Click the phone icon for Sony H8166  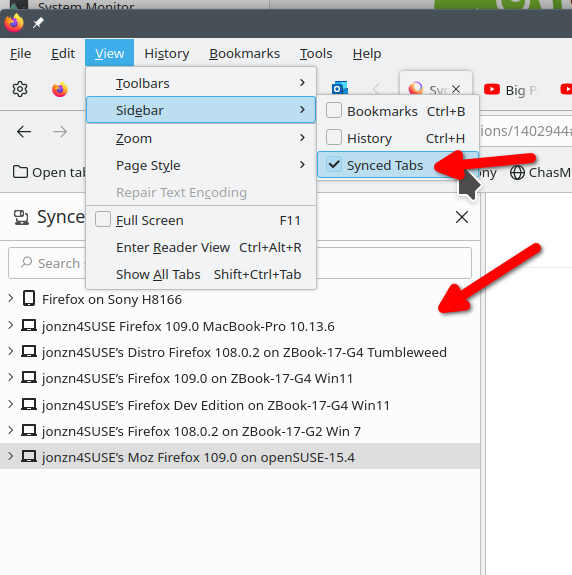point(29,298)
